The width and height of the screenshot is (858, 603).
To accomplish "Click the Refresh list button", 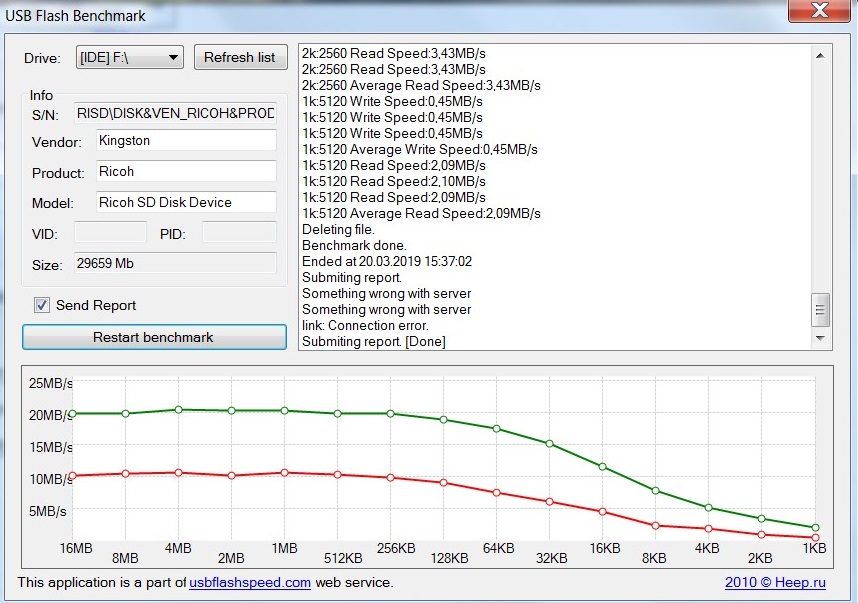I will pyautogui.click(x=240, y=57).
